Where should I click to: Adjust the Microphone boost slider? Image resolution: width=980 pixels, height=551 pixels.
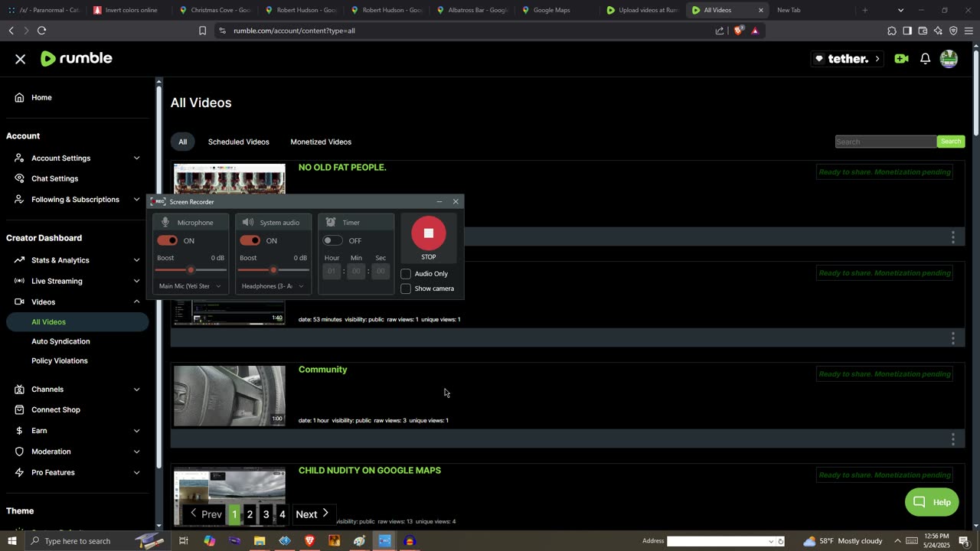coord(191,270)
